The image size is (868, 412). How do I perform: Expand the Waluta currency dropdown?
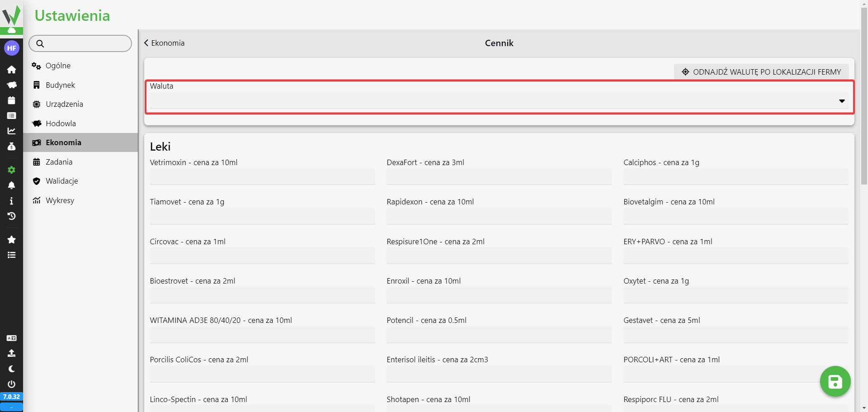pos(499,101)
